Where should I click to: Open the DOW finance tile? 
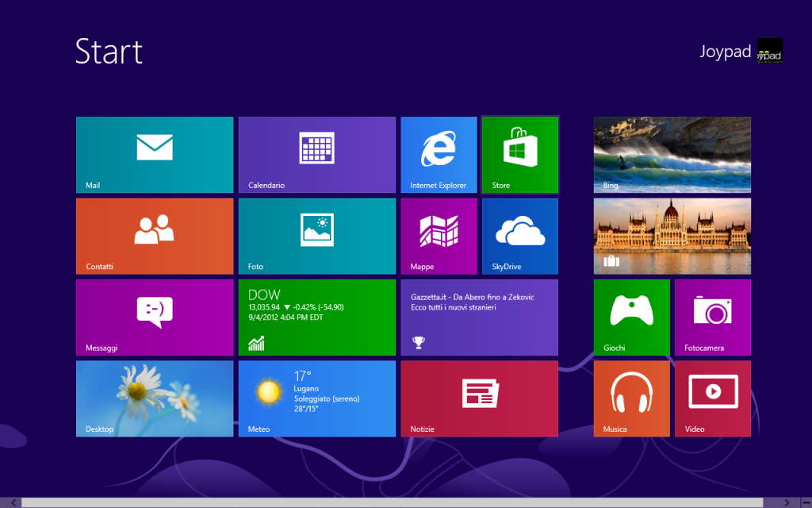coord(317,317)
